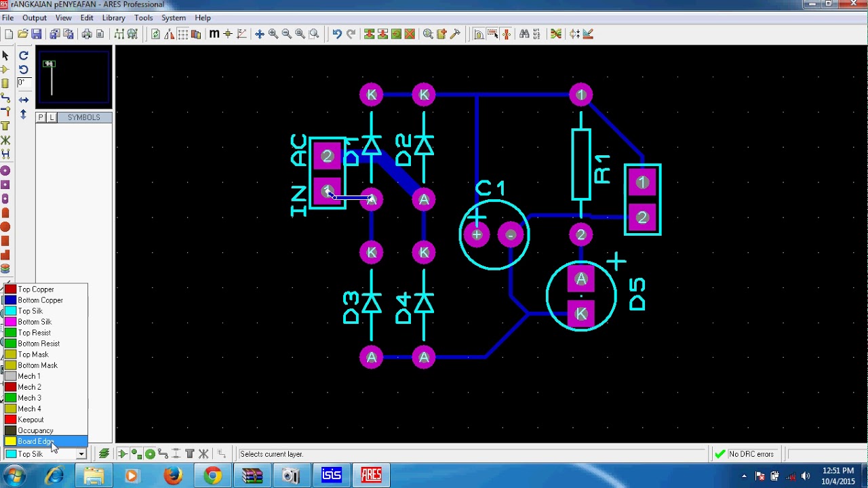The height and width of the screenshot is (488, 868).
Task: Click the Redo arrow icon
Action: pos(351,34)
